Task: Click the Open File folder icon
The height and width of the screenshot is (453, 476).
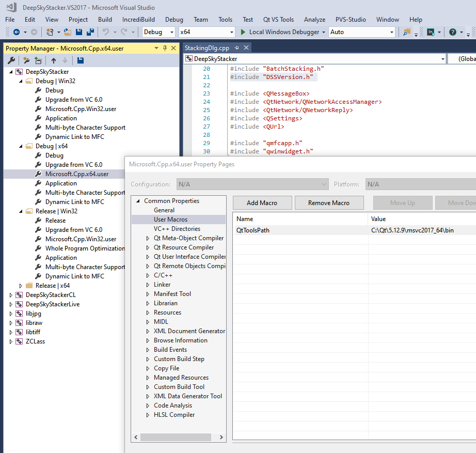Action: 68,32
